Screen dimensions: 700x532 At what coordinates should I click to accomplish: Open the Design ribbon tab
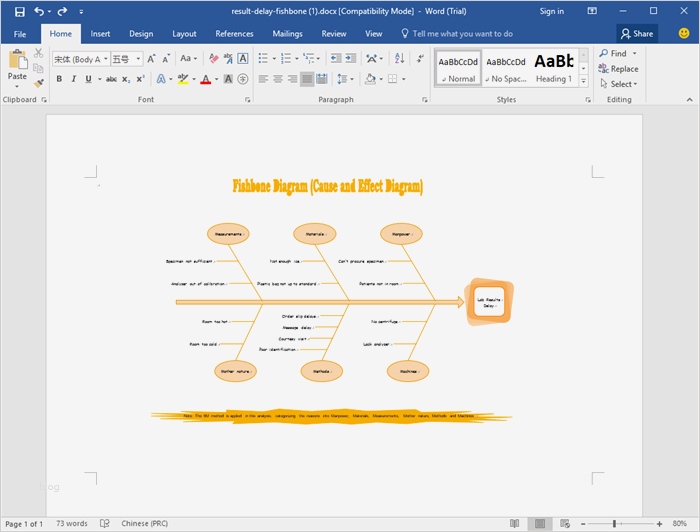141,33
